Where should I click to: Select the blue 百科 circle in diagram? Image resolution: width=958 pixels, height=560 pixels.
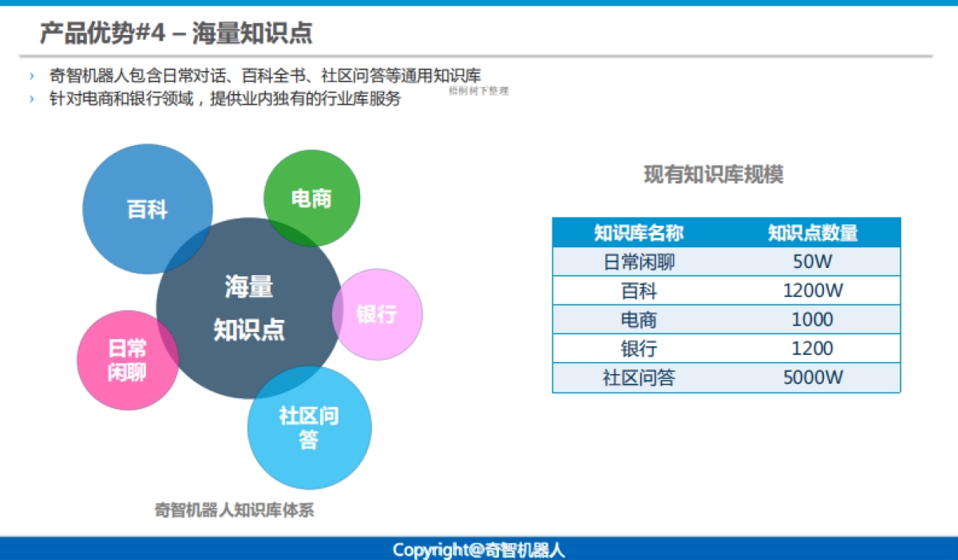point(148,209)
